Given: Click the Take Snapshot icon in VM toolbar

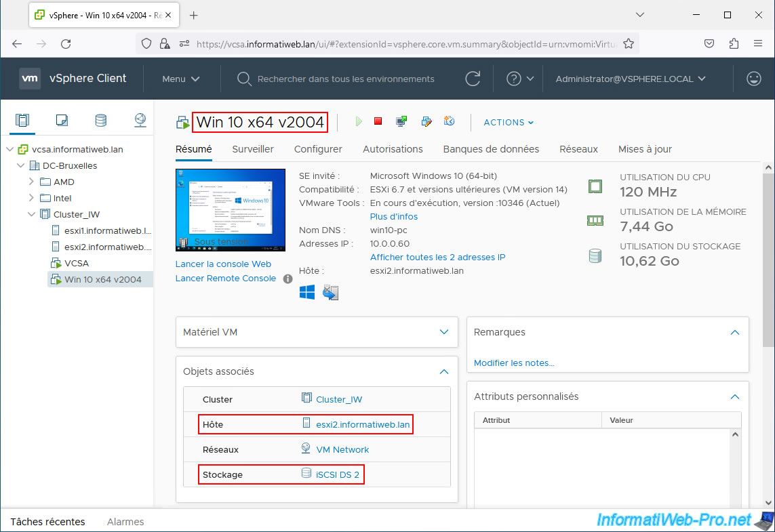Looking at the screenshot, I should tap(449, 122).
